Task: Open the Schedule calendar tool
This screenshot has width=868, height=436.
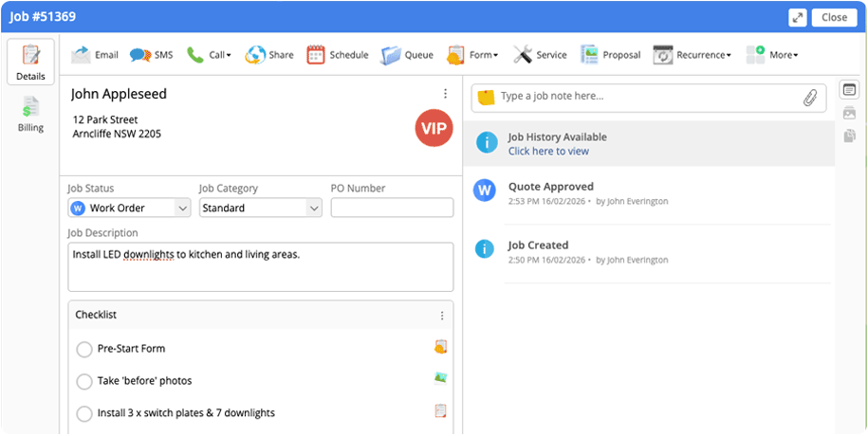Action: pos(337,55)
